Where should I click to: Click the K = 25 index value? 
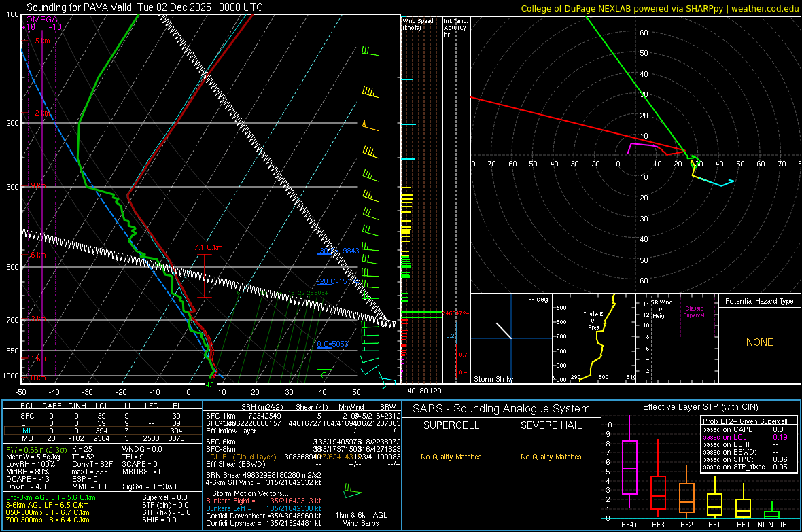(x=82, y=449)
